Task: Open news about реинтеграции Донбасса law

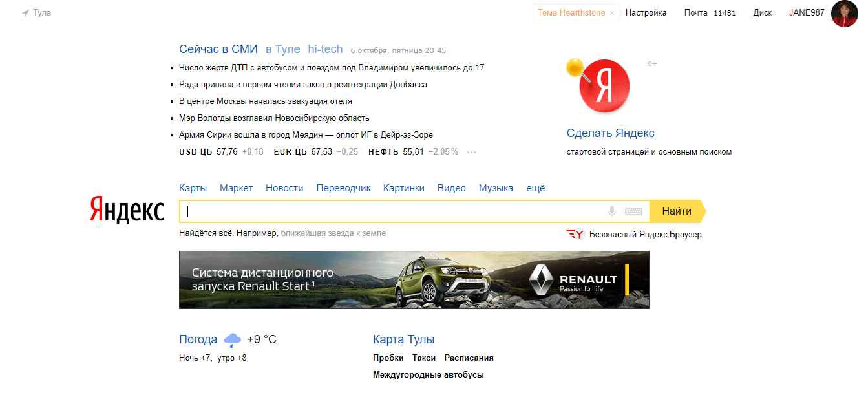Action: click(303, 85)
